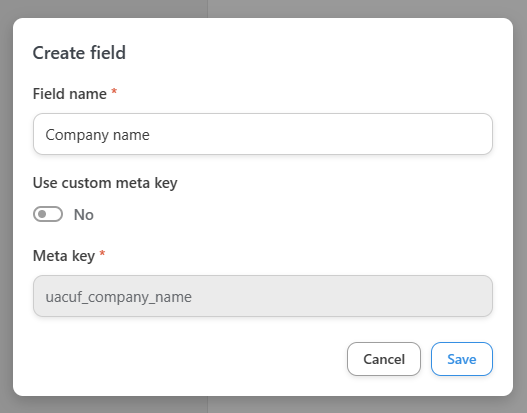Place cursor in 'Company name' text

(97, 135)
